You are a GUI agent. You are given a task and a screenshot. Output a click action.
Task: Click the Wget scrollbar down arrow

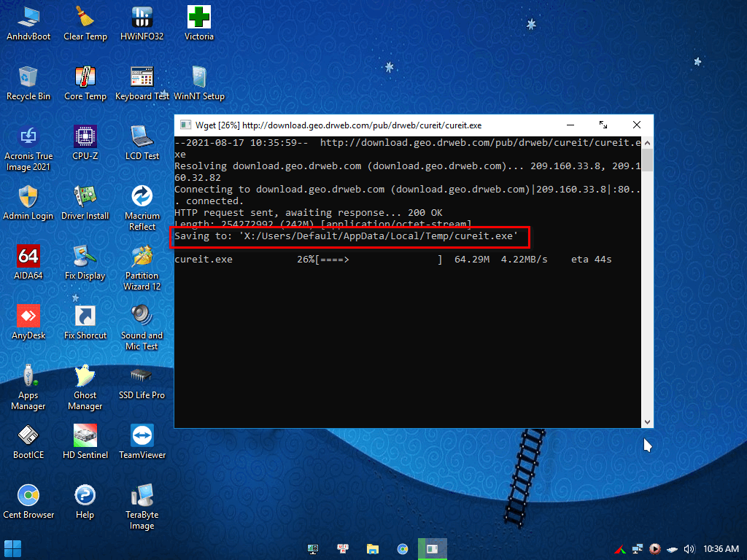point(647,422)
